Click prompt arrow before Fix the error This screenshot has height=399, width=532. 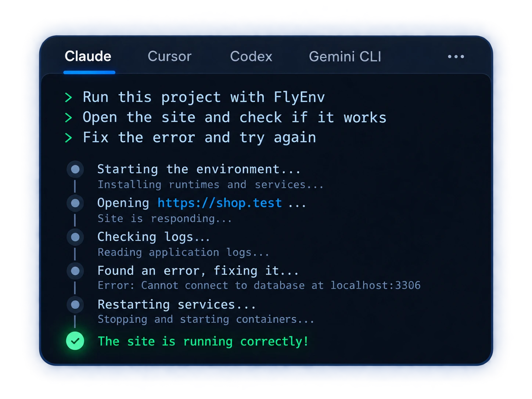tap(68, 138)
